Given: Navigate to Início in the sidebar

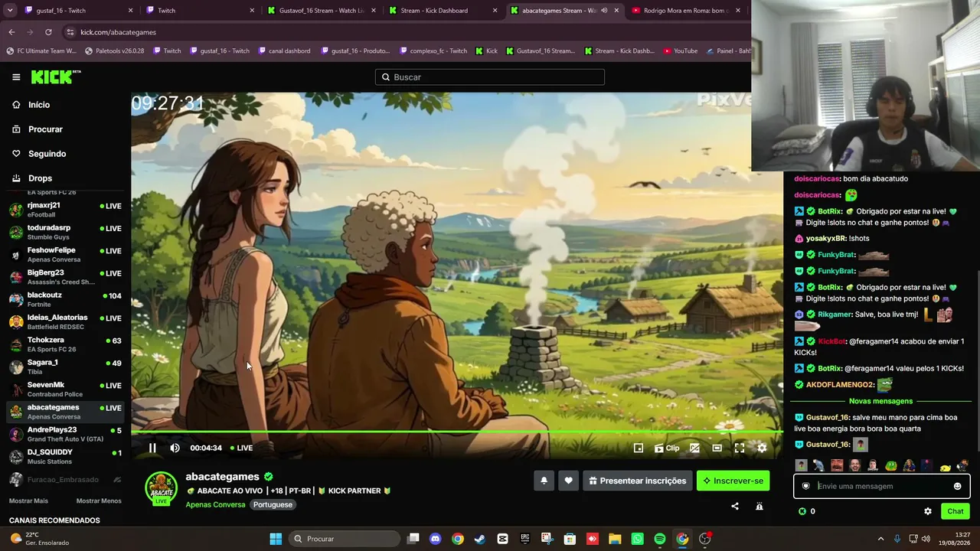Looking at the screenshot, I should pyautogui.click(x=38, y=105).
